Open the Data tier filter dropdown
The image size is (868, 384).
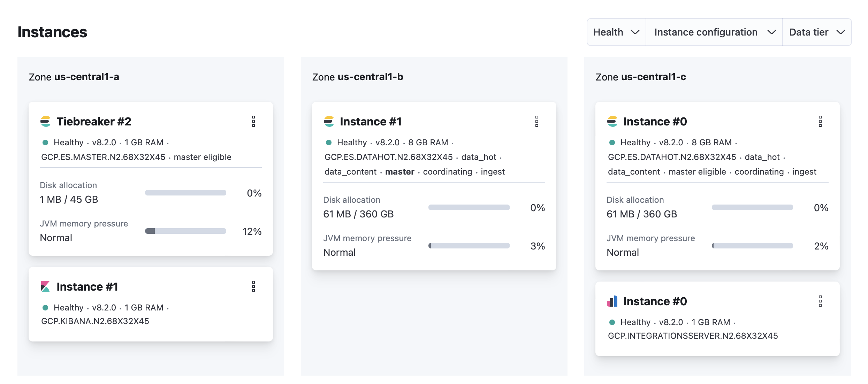pos(817,32)
